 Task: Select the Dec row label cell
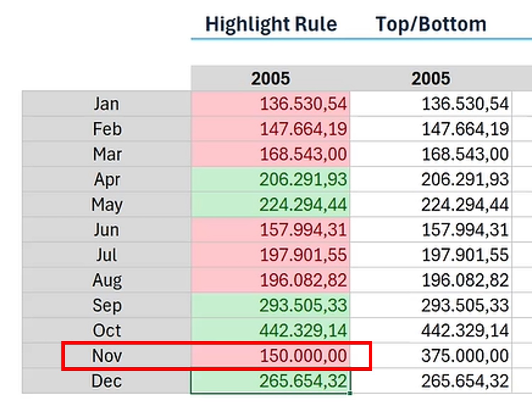pyautogui.click(x=106, y=381)
